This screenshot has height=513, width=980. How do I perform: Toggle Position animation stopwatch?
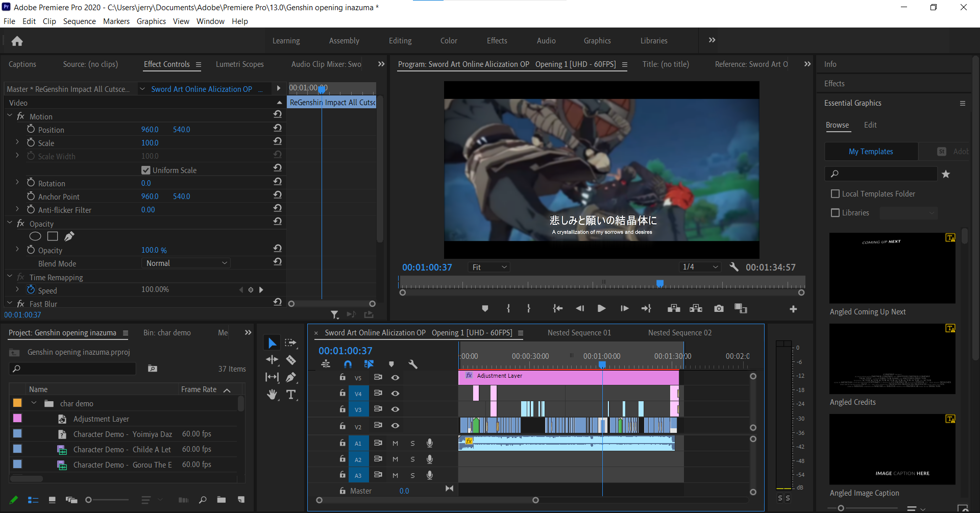pos(31,129)
